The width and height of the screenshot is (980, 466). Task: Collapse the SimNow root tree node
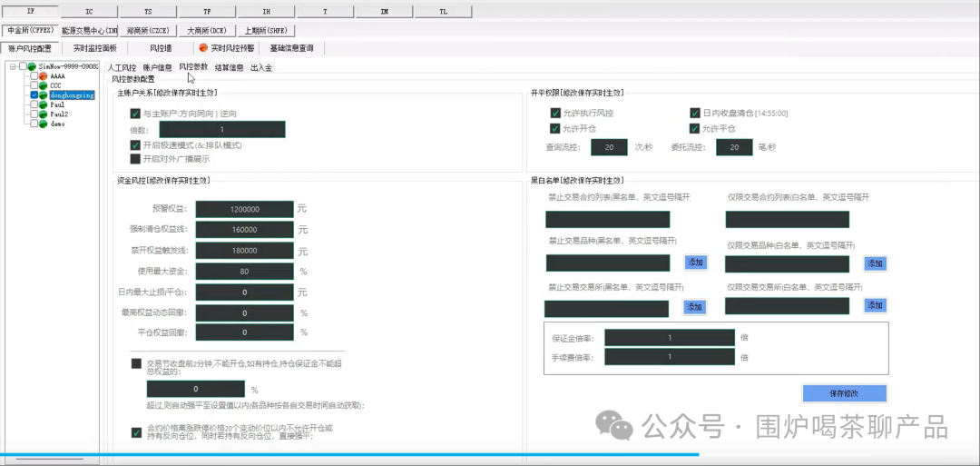[x=12, y=67]
